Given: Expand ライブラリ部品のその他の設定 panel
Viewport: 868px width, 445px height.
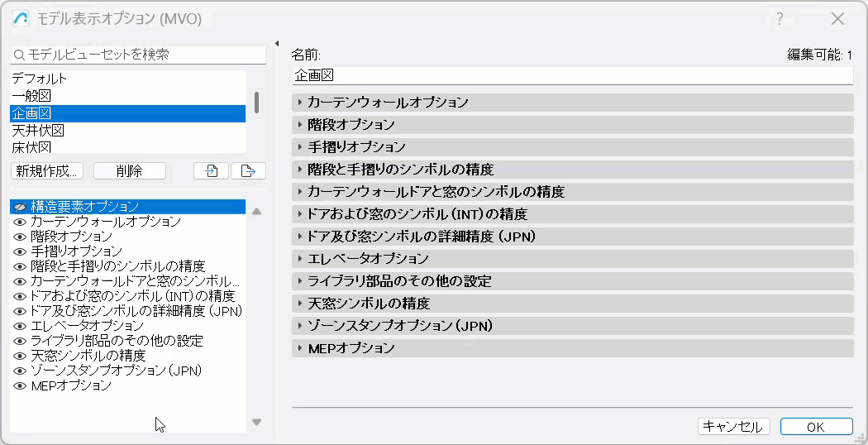Looking at the screenshot, I should point(572,281).
